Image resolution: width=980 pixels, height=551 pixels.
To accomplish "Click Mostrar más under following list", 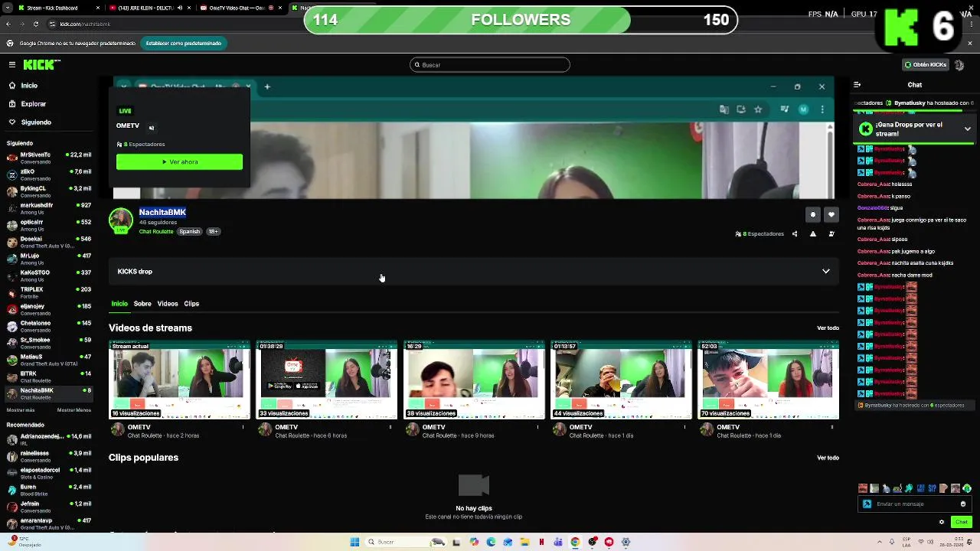I will coord(21,410).
